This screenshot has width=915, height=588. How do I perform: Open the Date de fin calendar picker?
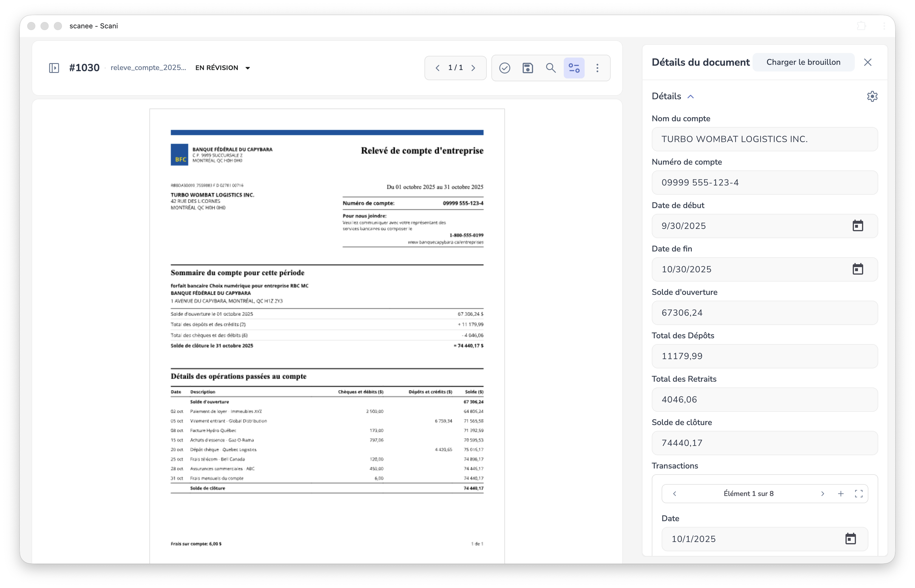[858, 269]
